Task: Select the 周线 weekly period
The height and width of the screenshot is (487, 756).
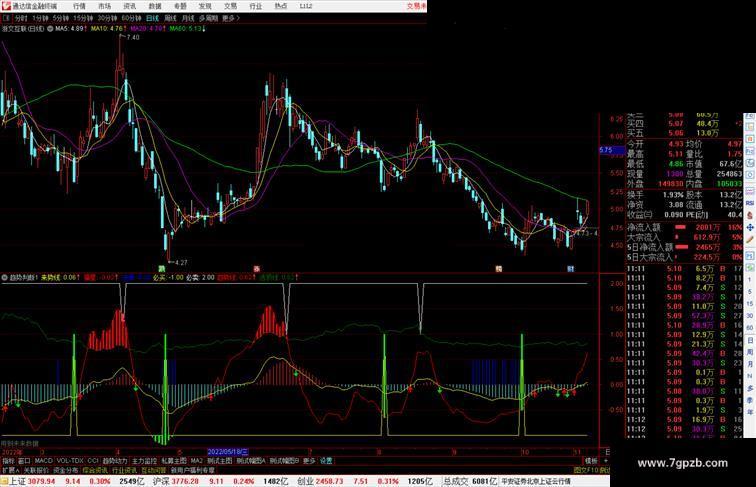Action: [170, 18]
